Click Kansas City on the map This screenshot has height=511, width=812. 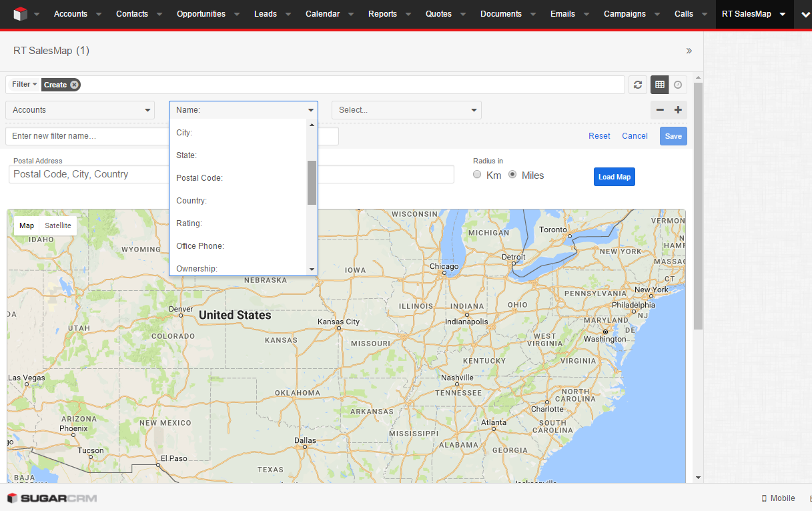tap(338, 322)
